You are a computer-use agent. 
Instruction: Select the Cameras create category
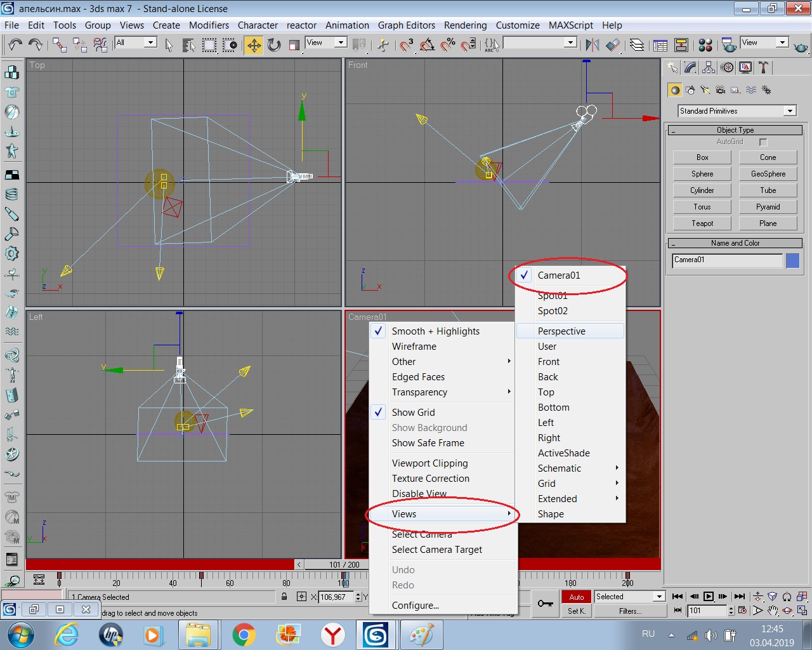tap(720, 90)
